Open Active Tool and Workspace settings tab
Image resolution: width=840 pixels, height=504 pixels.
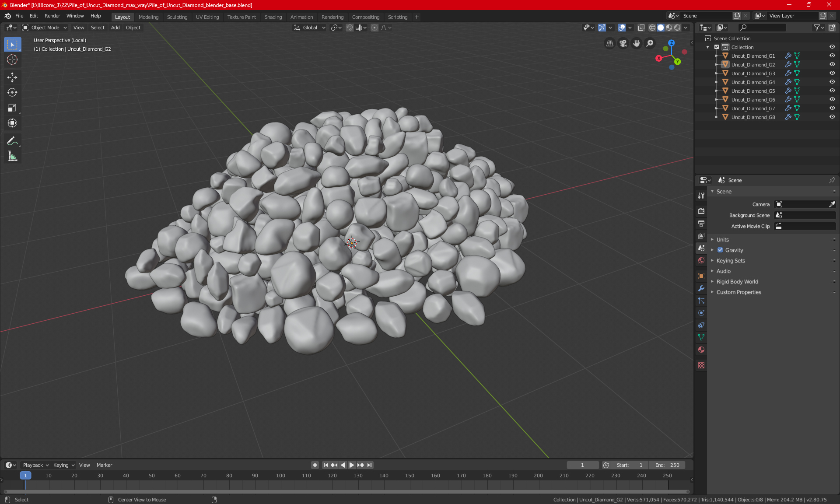[701, 196]
